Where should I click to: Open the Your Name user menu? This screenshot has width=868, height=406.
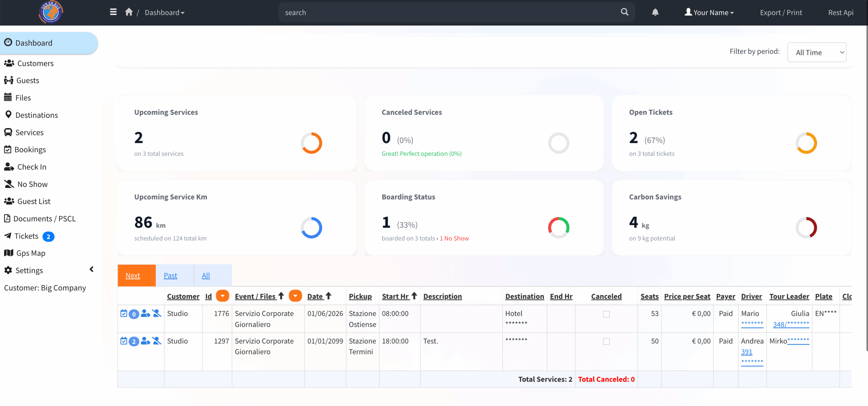(709, 13)
